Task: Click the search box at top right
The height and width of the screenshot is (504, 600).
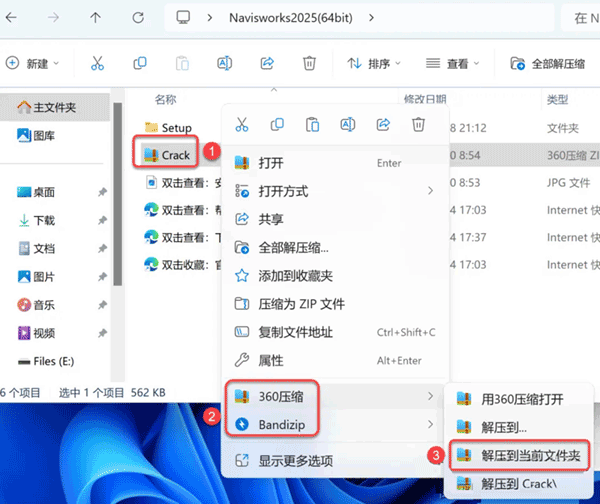Action: coord(581,18)
